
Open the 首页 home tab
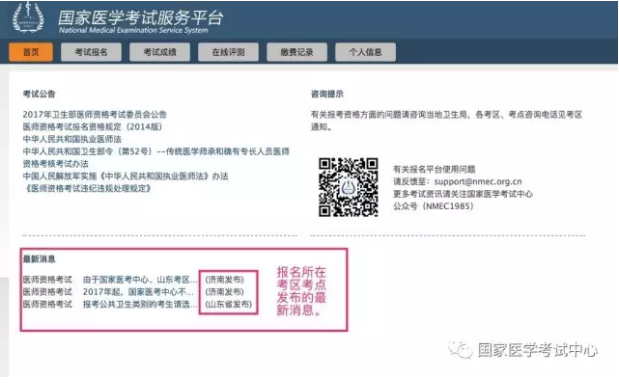[31, 52]
